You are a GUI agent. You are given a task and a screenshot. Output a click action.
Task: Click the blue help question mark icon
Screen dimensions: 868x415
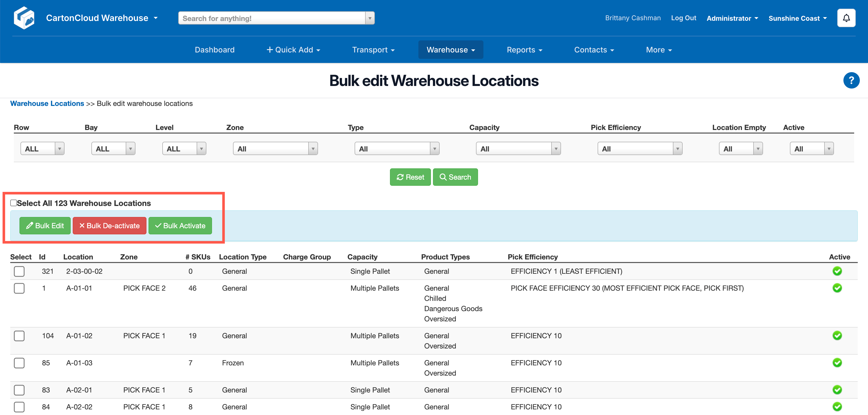851,80
